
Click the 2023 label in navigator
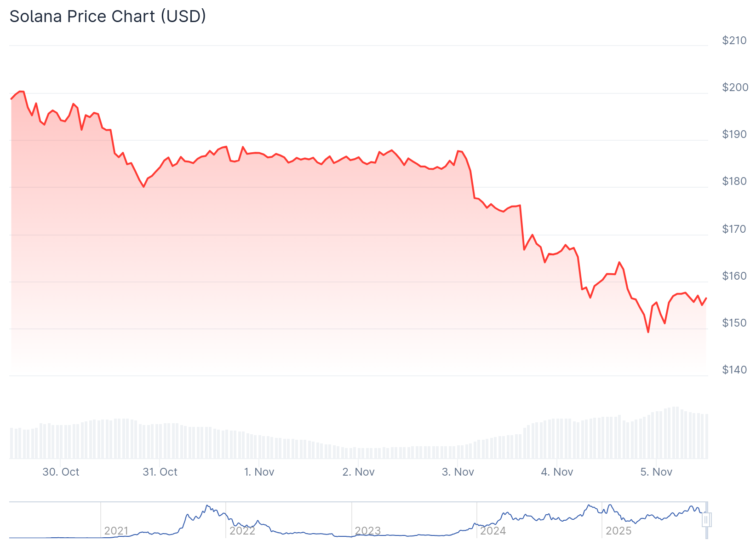[368, 531]
